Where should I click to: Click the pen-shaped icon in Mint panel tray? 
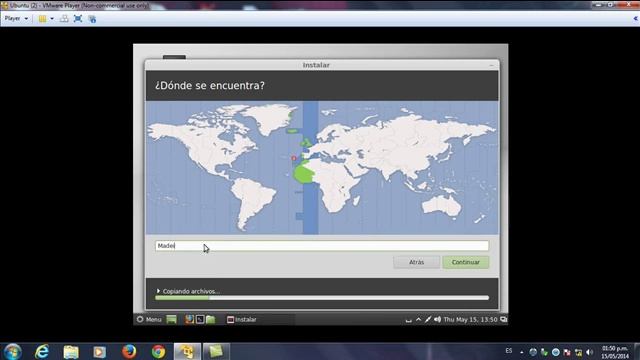[x=428, y=320]
